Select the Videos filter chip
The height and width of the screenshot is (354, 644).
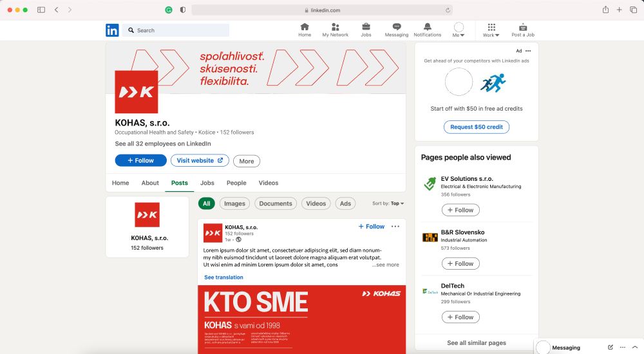(x=316, y=203)
